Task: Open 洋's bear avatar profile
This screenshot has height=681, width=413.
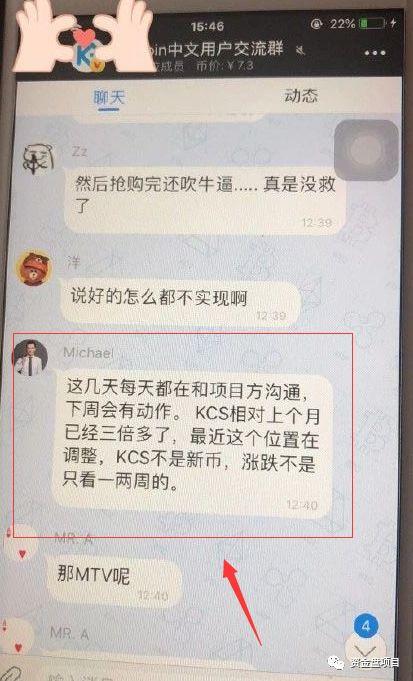Action: click(x=34, y=268)
